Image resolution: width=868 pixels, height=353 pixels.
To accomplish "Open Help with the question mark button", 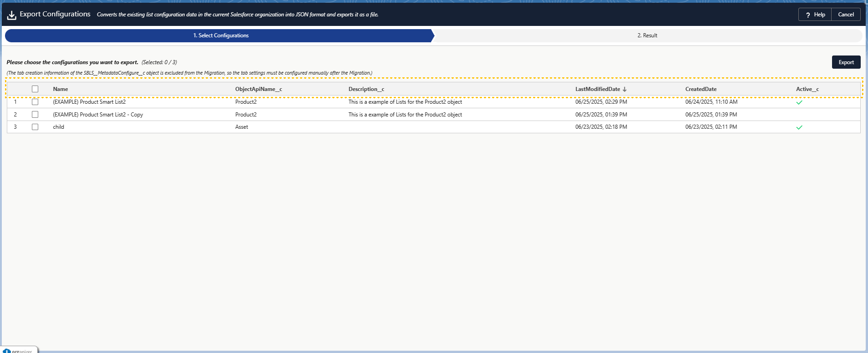I will click(815, 15).
